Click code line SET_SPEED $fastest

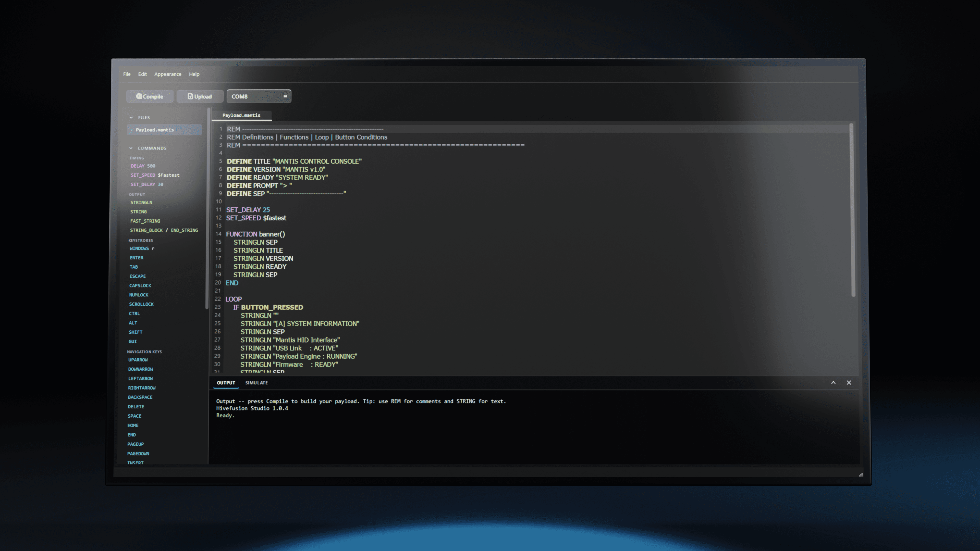256,218
